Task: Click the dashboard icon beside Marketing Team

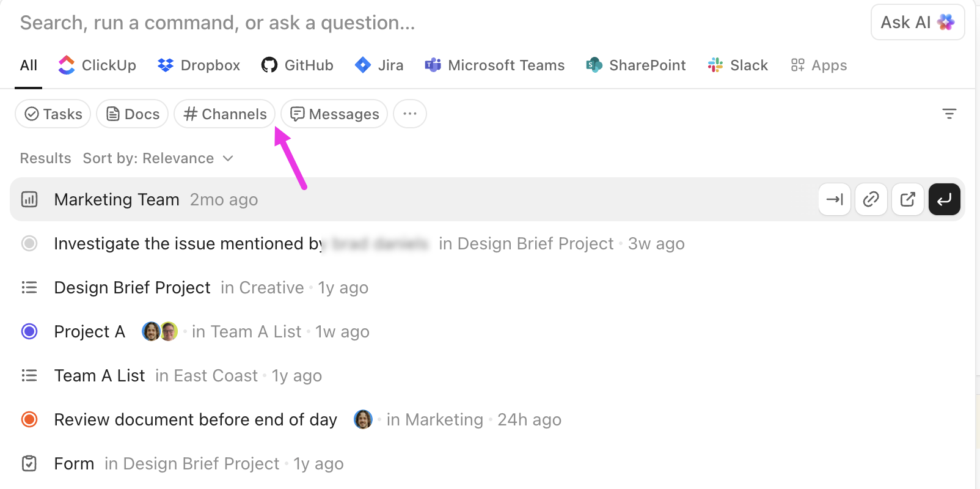Action: tap(29, 199)
